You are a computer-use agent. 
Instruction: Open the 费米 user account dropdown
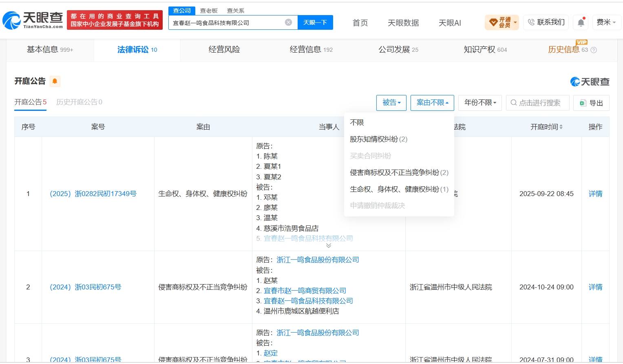pos(606,22)
